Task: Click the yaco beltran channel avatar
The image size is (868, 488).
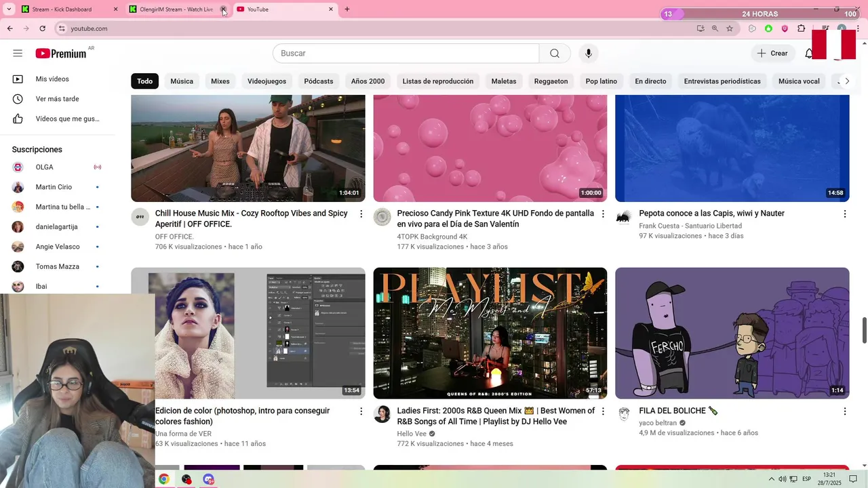Action: coord(624,414)
